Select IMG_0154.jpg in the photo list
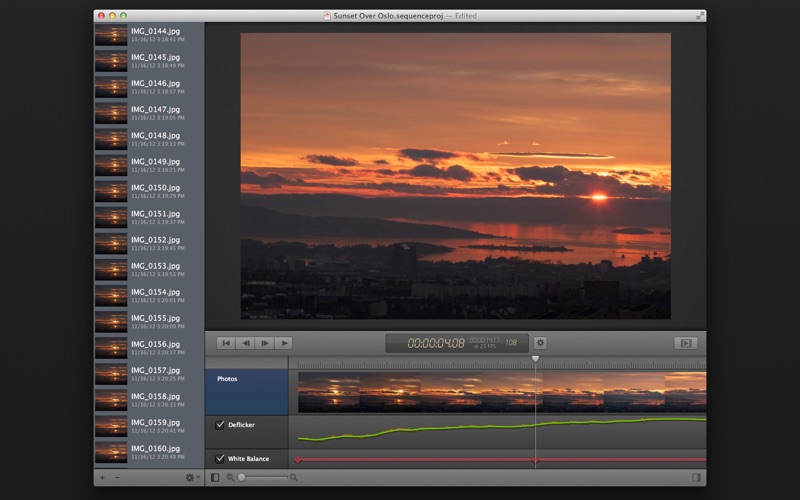 coord(149,295)
